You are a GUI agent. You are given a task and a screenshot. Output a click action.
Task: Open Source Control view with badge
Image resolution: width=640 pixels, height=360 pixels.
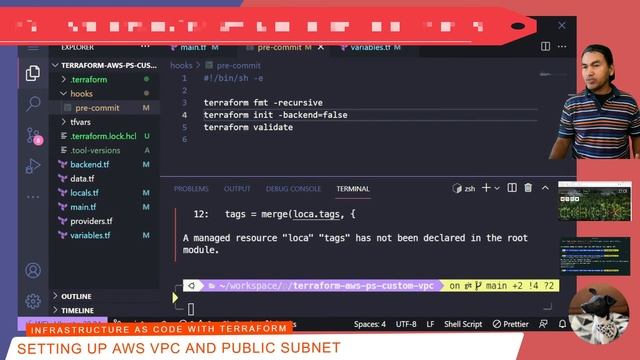click(x=33, y=135)
